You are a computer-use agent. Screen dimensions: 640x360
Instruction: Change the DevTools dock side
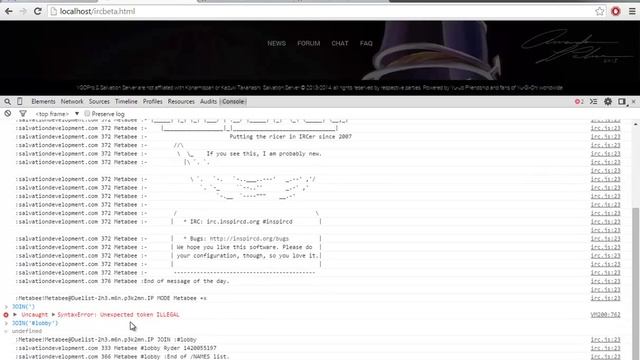[622, 102]
